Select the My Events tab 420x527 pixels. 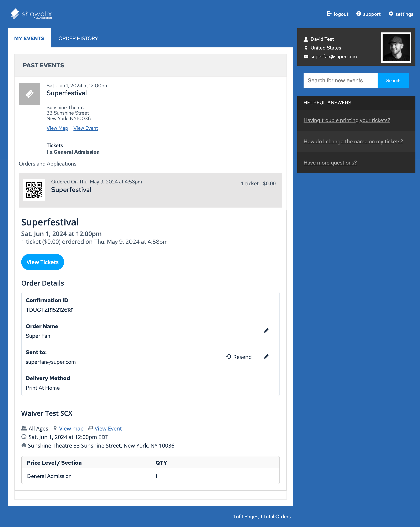click(29, 38)
